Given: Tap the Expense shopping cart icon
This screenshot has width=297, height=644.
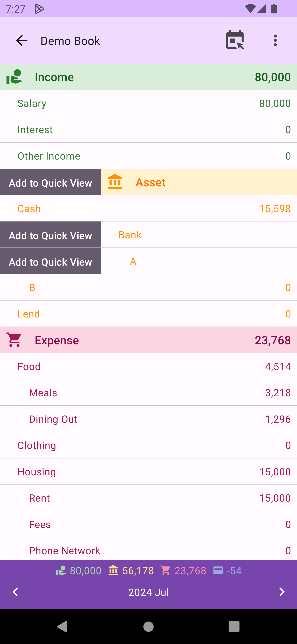Looking at the screenshot, I should tap(14, 340).
